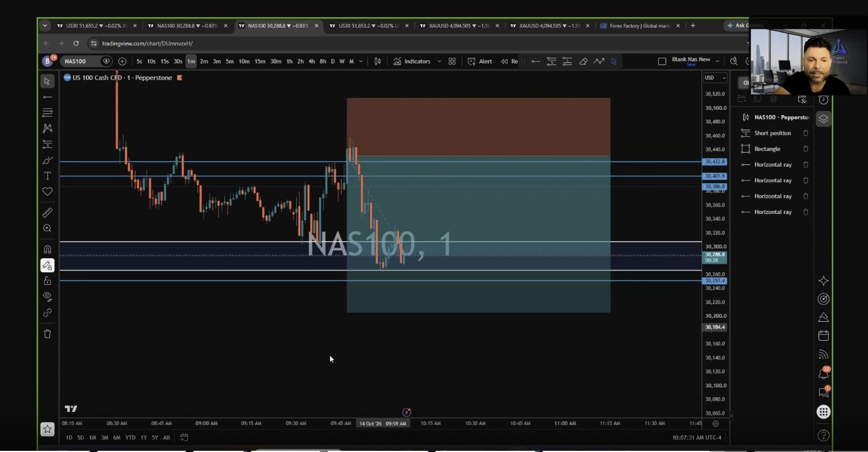Select the path tool in favorites toolbar
Image resolution: width=868 pixels, height=452 pixels.
click(598, 61)
